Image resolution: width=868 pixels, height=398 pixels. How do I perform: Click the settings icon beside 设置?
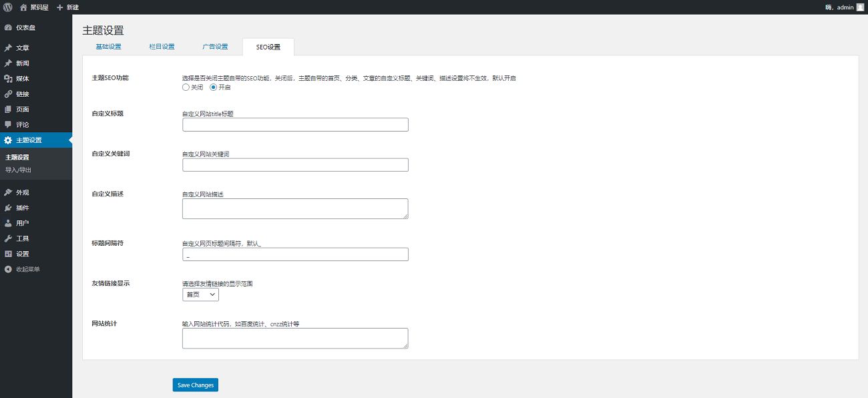8,254
